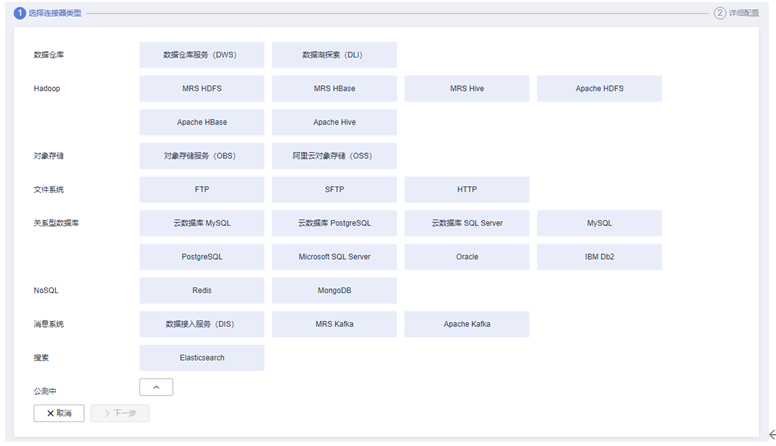
Task: Click the 下一步 next step button
Action: pyautogui.click(x=120, y=413)
